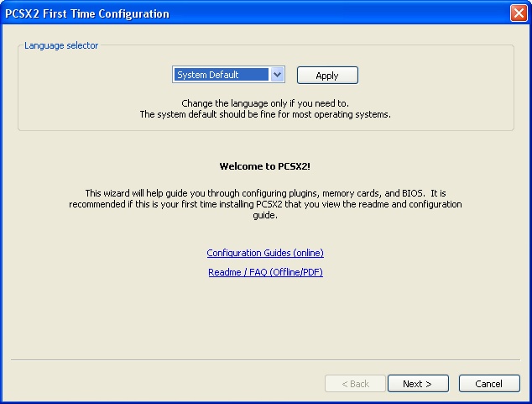Screen dimensions: 532x404
Task: Cancel the first time configuration wizard
Action: 489,384
